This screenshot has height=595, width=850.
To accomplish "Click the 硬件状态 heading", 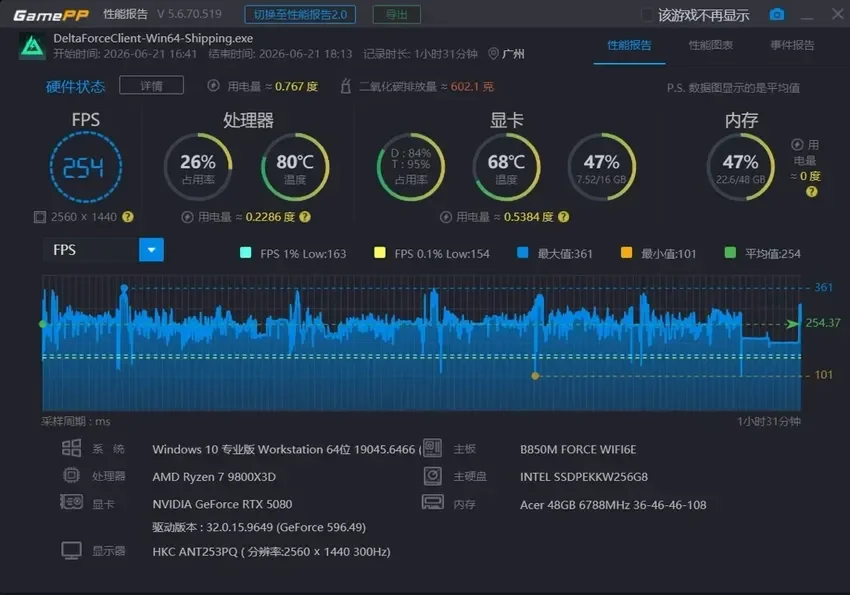I will (x=75, y=87).
